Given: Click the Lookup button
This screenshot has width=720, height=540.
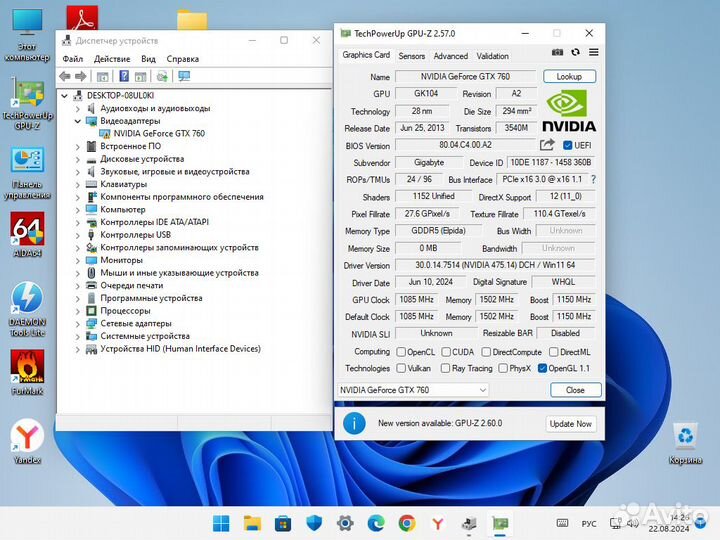Looking at the screenshot, I should (x=569, y=76).
